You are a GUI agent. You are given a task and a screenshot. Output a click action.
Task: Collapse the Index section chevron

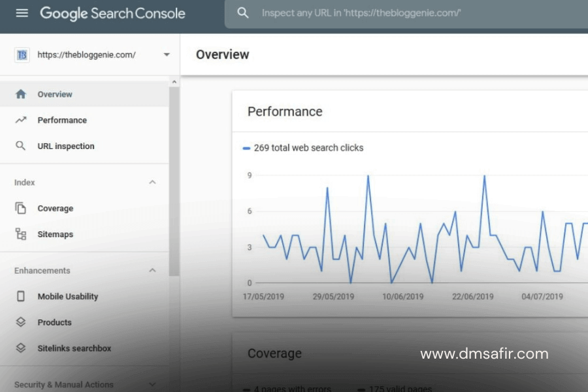pyautogui.click(x=152, y=182)
